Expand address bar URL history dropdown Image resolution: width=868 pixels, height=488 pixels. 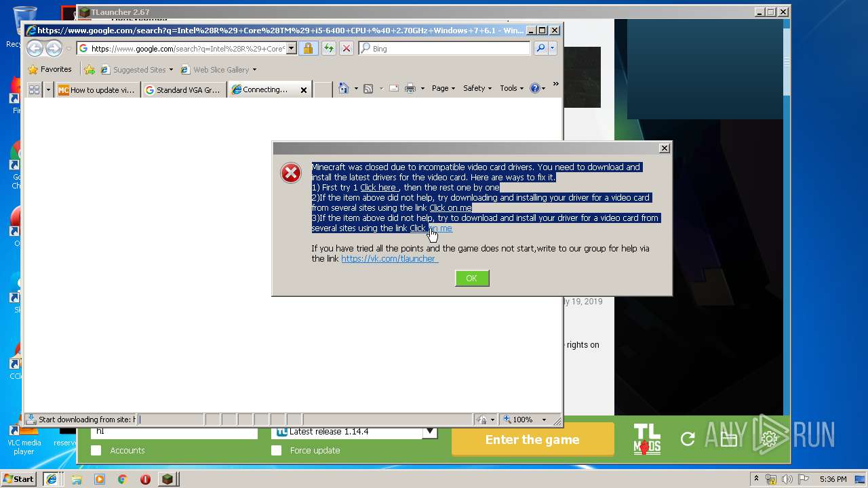coord(292,48)
